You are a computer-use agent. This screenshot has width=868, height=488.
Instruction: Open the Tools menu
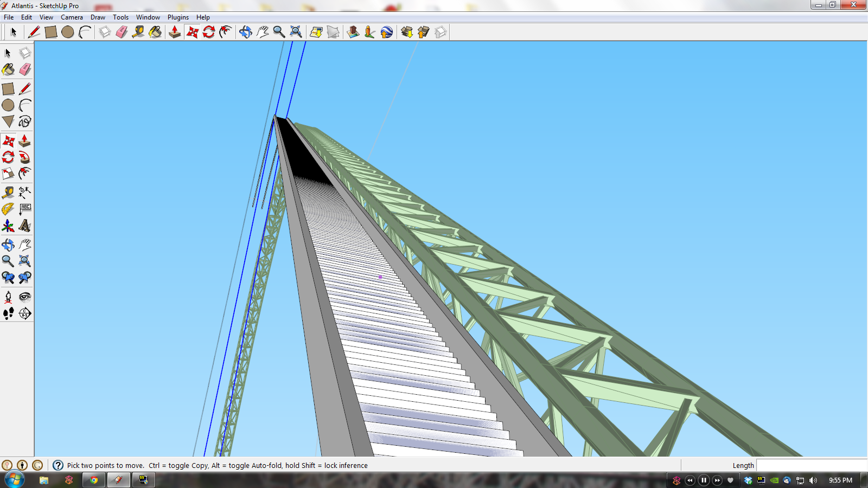tap(120, 17)
